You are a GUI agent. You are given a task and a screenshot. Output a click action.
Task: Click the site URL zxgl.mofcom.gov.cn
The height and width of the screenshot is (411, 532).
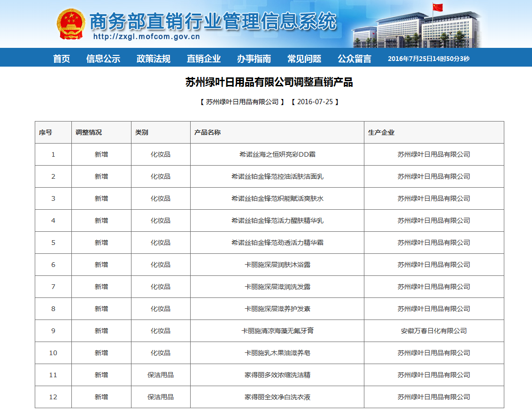[x=146, y=37]
